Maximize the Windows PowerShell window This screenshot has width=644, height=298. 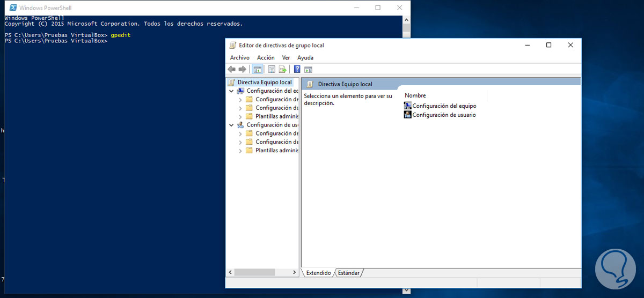tap(378, 8)
